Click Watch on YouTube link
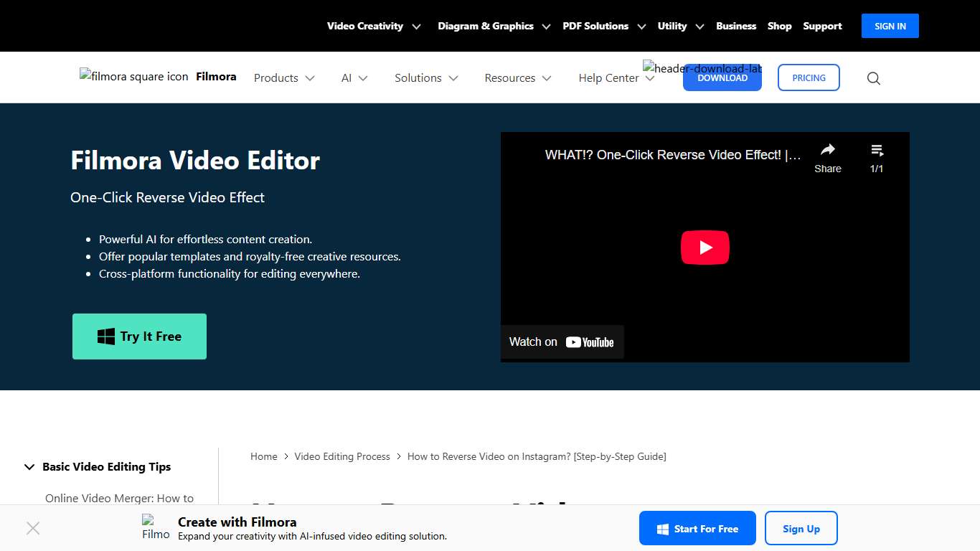Screen dimensions: 980x551 (562, 342)
